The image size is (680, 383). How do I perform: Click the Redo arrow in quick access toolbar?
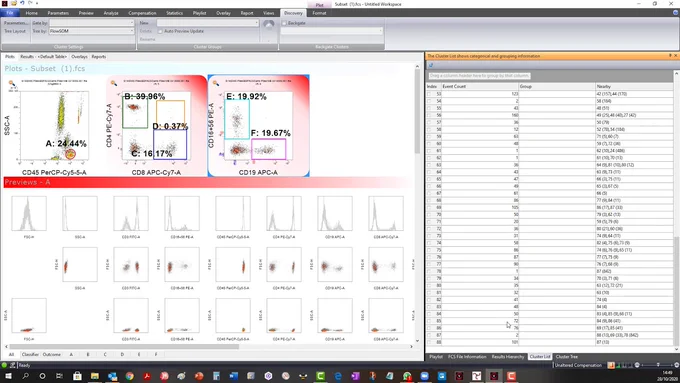30,3
